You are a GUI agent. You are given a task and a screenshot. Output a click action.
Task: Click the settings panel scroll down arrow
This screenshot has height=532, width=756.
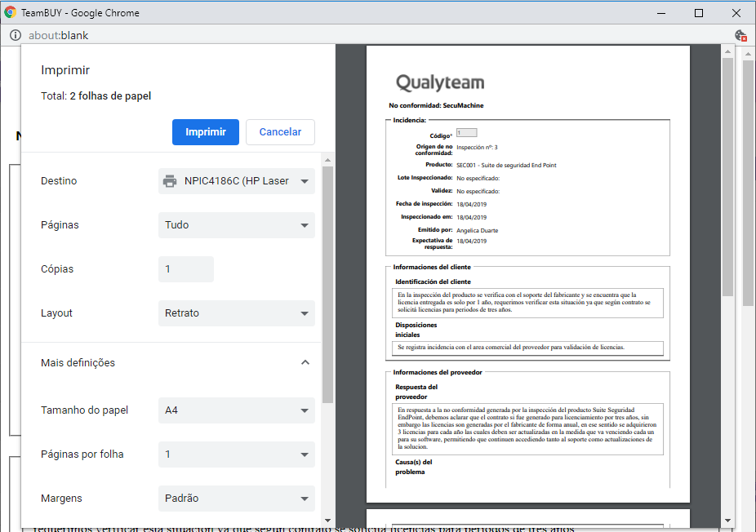point(328,521)
